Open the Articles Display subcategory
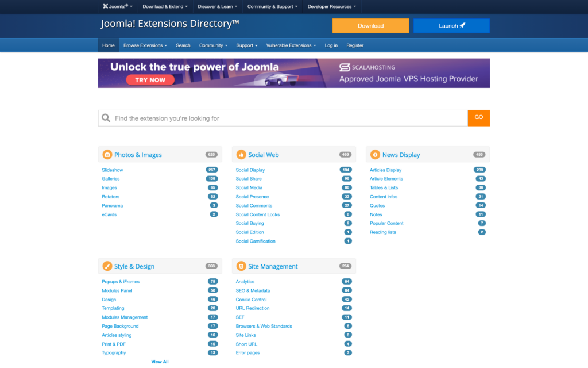The width and height of the screenshot is (588, 368). click(385, 170)
